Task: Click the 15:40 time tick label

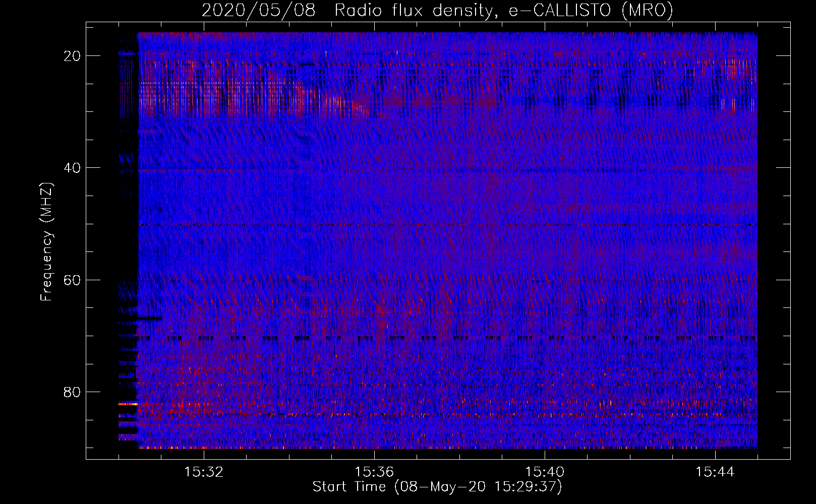Action: [x=545, y=472]
